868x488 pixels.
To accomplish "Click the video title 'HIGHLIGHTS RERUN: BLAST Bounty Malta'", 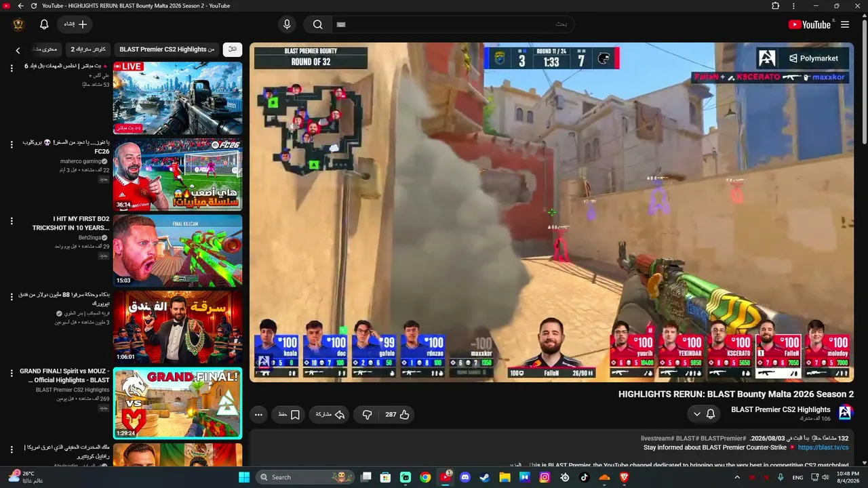I will click(x=736, y=394).
